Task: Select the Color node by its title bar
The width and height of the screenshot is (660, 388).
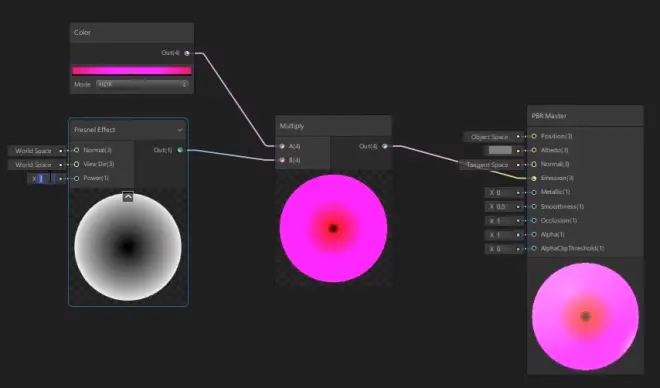Action: click(x=132, y=32)
